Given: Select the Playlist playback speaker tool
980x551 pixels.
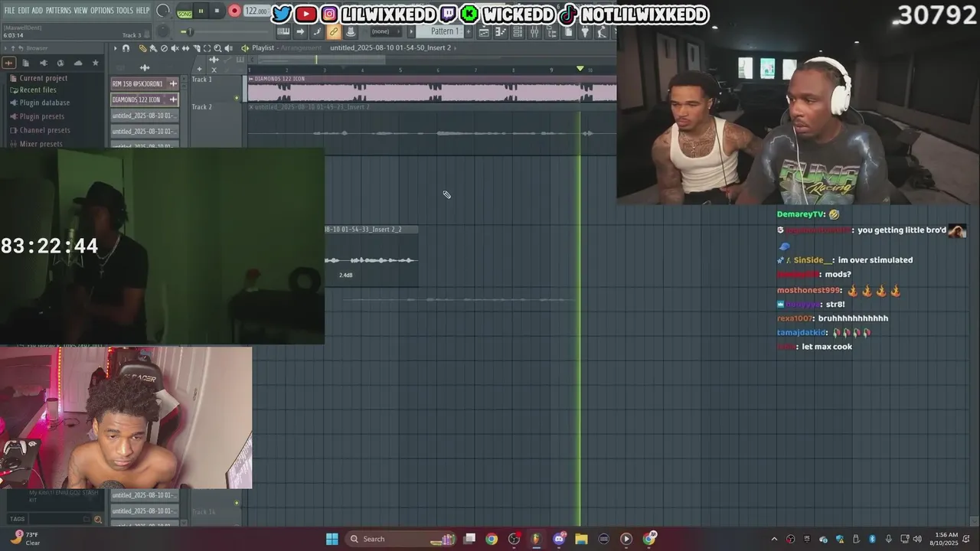Looking at the screenshot, I should [x=228, y=48].
